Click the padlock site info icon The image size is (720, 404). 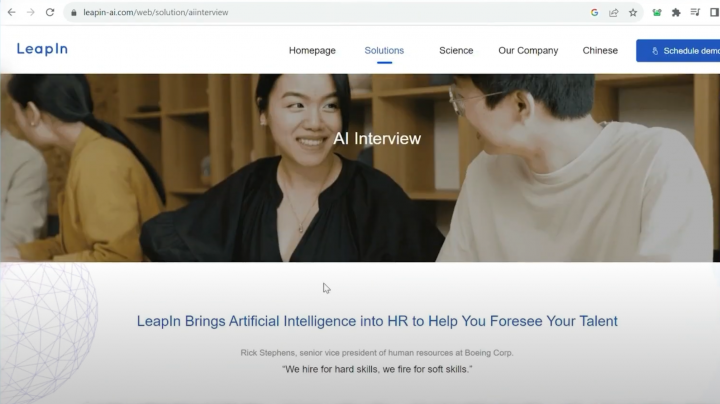point(73,13)
